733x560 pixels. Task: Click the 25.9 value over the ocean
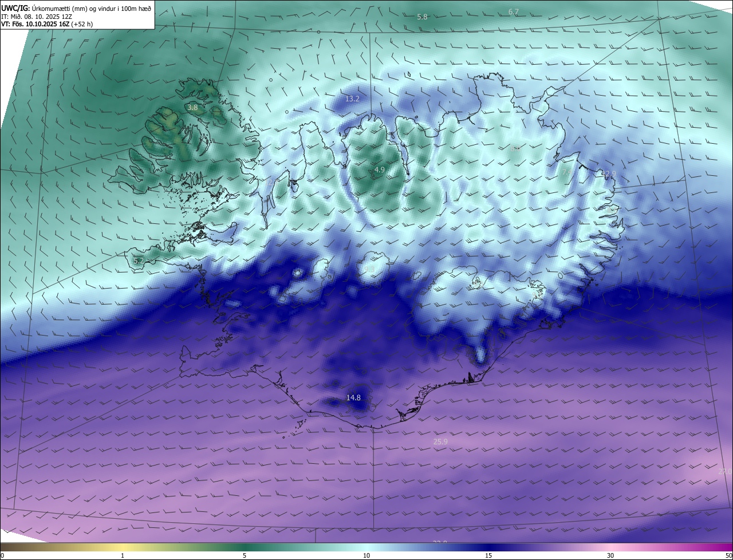pyautogui.click(x=440, y=441)
